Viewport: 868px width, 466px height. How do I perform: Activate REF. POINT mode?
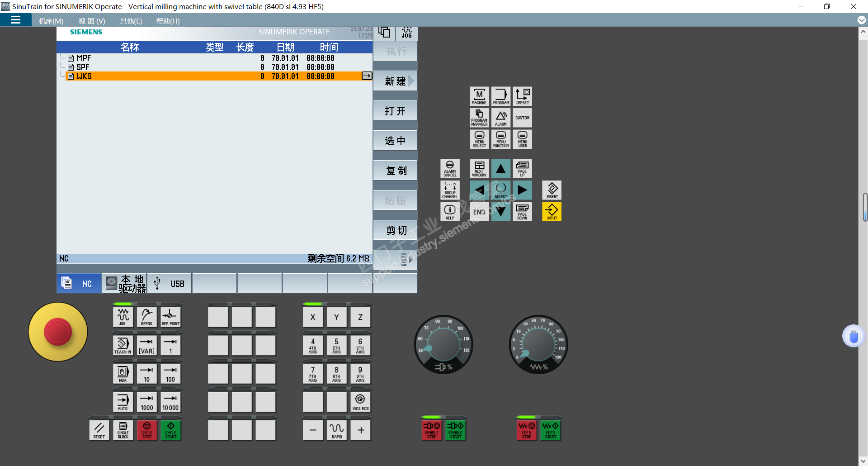click(170, 317)
